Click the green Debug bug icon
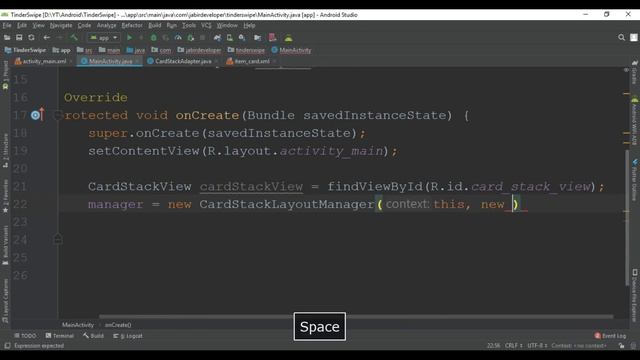The image size is (640, 360). pos(153,38)
